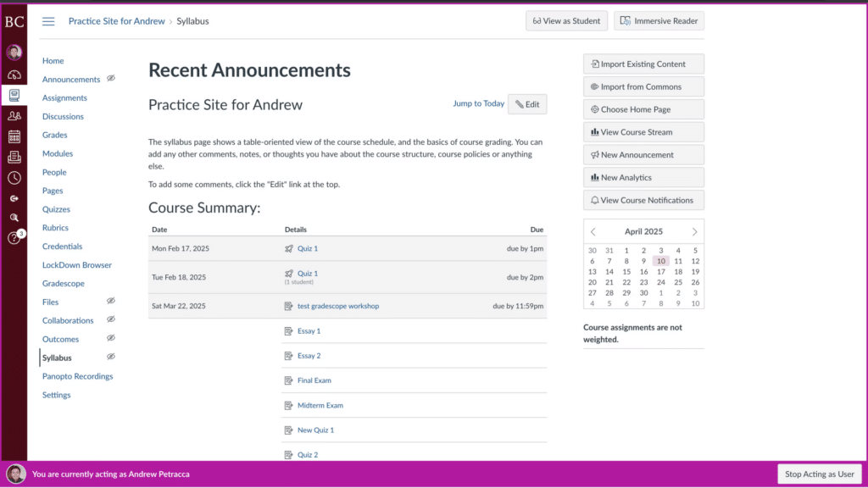The image size is (868, 488).
Task: Open Home in course navigation
Action: click(53, 61)
